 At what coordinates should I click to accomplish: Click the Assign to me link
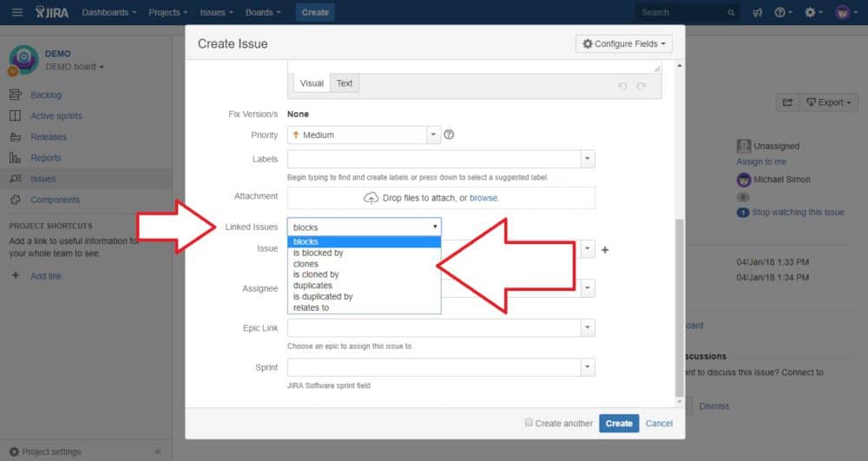(x=761, y=161)
